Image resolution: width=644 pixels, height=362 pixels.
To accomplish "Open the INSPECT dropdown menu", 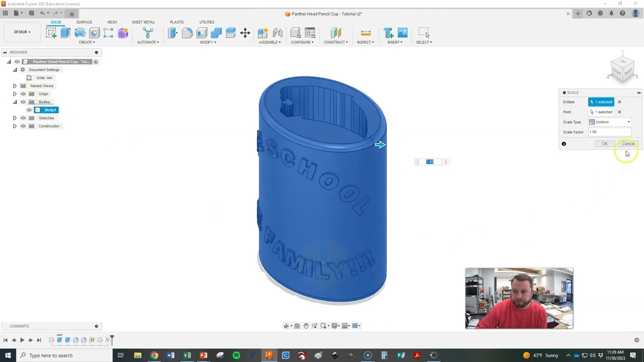I will pos(365,42).
